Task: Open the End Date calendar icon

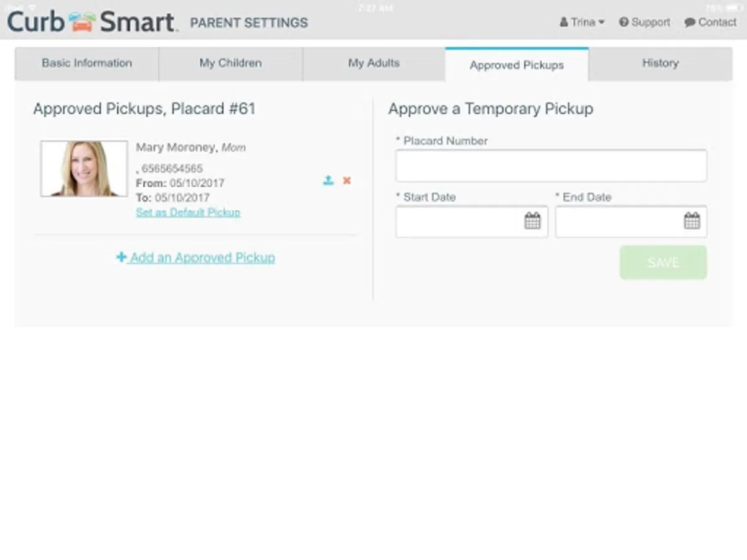Action: 692,221
